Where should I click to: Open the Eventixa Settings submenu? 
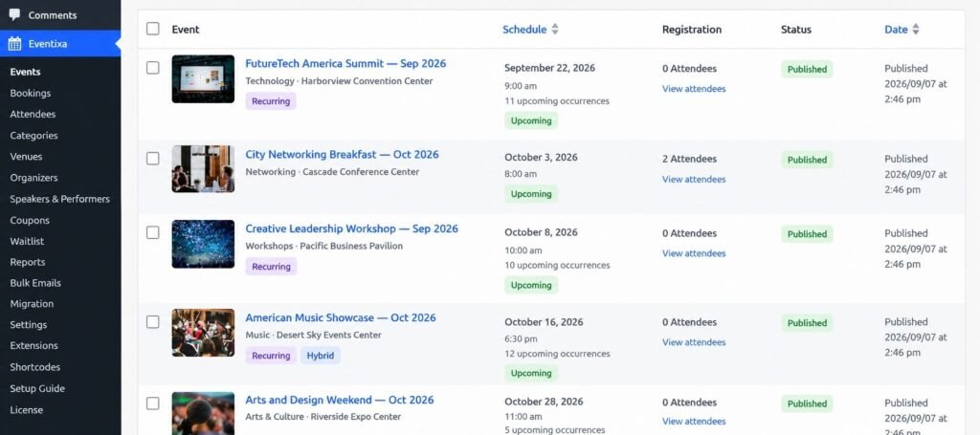coord(28,324)
